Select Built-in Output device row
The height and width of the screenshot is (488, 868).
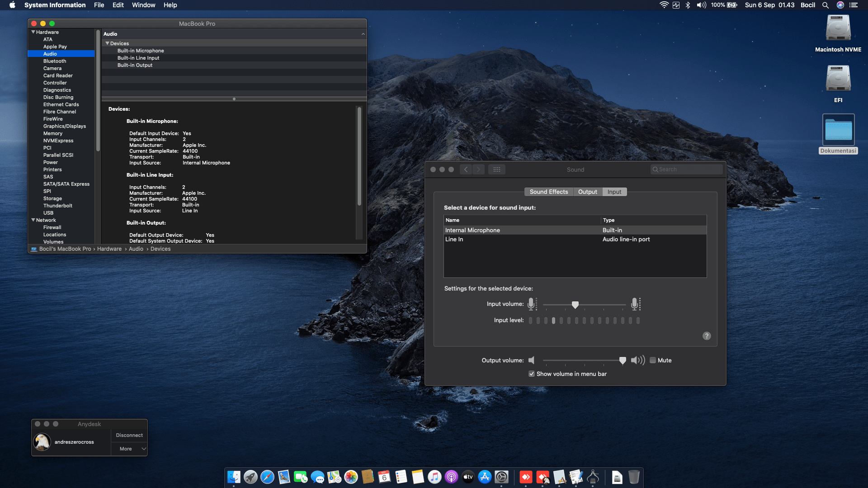click(234, 65)
